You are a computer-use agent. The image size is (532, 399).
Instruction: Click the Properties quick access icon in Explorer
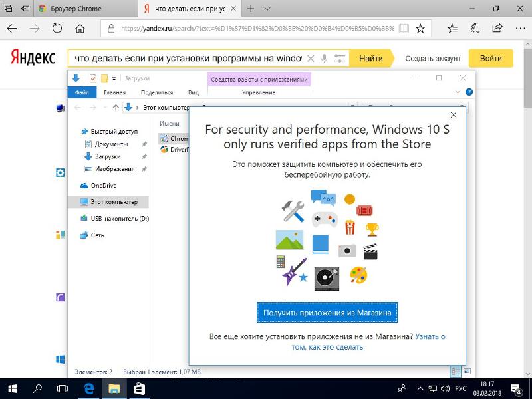[x=92, y=78]
